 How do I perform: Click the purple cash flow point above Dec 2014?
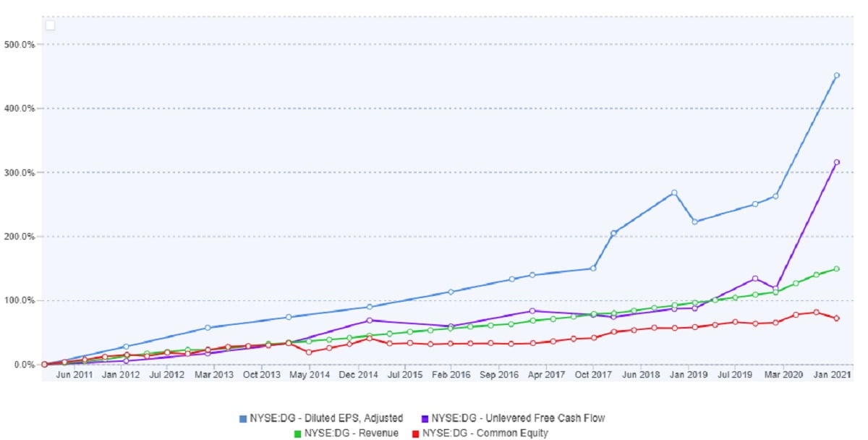click(370, 320)
